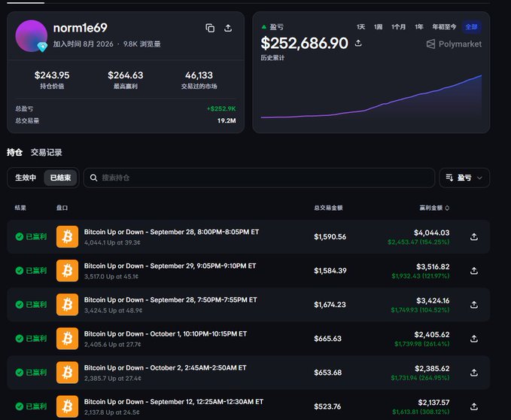This screenshot has height=420, width=511.
Task: Click Bitcoin icon of September 29 9:05PM market
Action: tap(67, 270)
